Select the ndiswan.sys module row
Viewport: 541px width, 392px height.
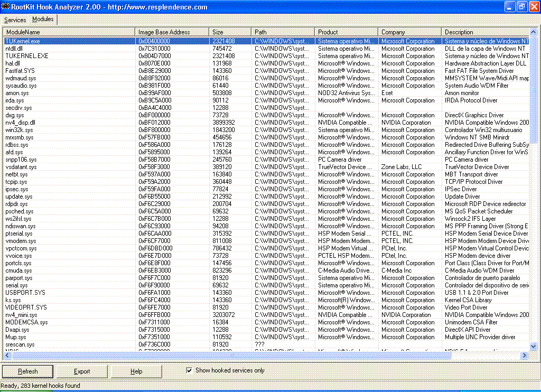coord(266,226)
